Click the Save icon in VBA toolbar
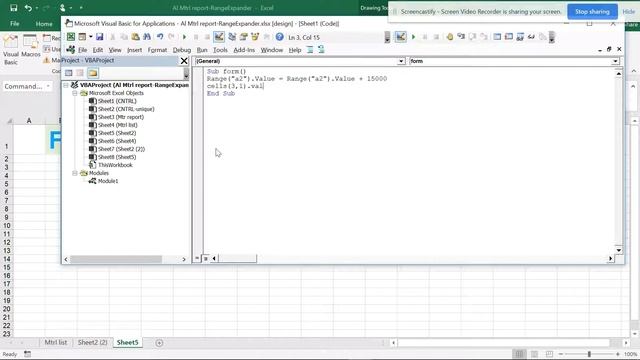640x360 pixels. pos(100,37)
